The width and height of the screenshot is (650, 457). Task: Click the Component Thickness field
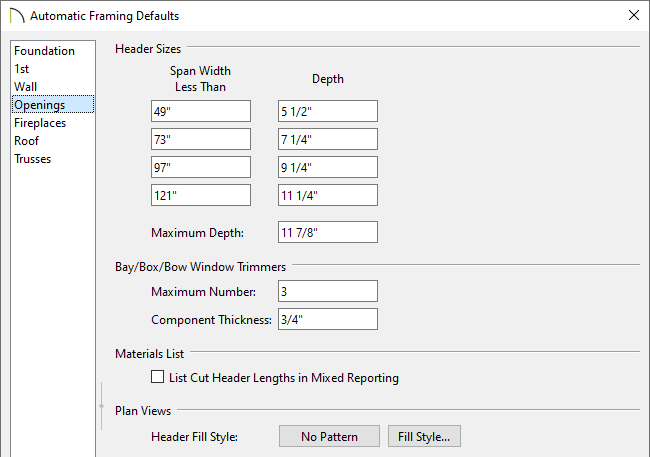coord(328,319)
